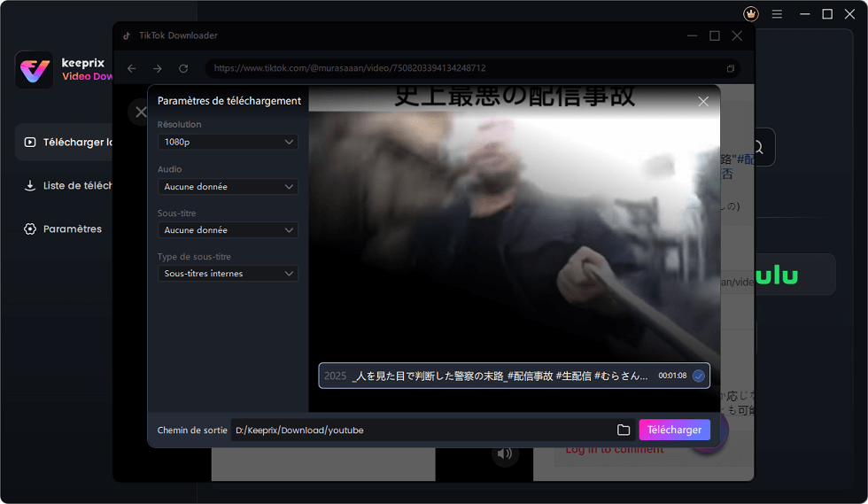Click the hulu logo card
Screen dimensions: 868x504
tap(795, 275)
